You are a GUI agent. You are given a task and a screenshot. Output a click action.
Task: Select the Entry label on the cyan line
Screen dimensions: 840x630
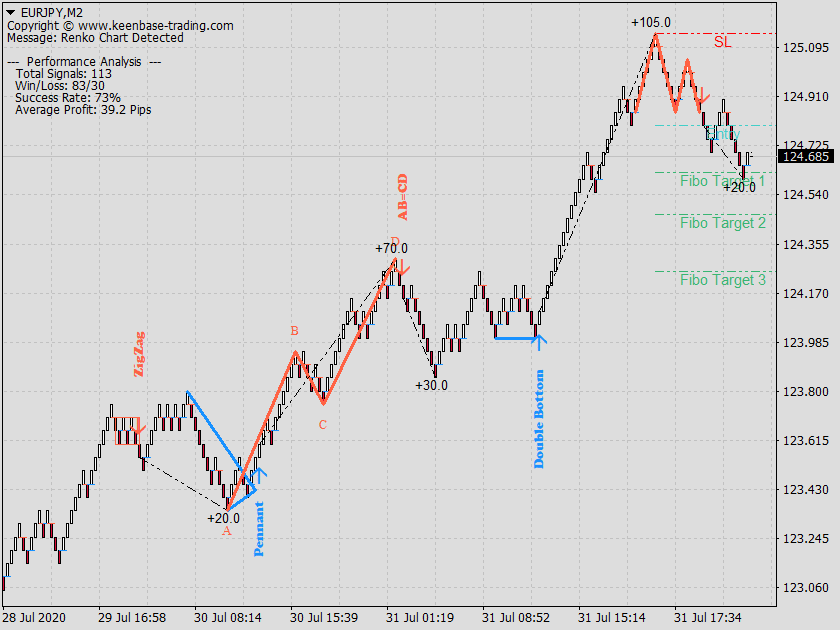coord(723,133)
